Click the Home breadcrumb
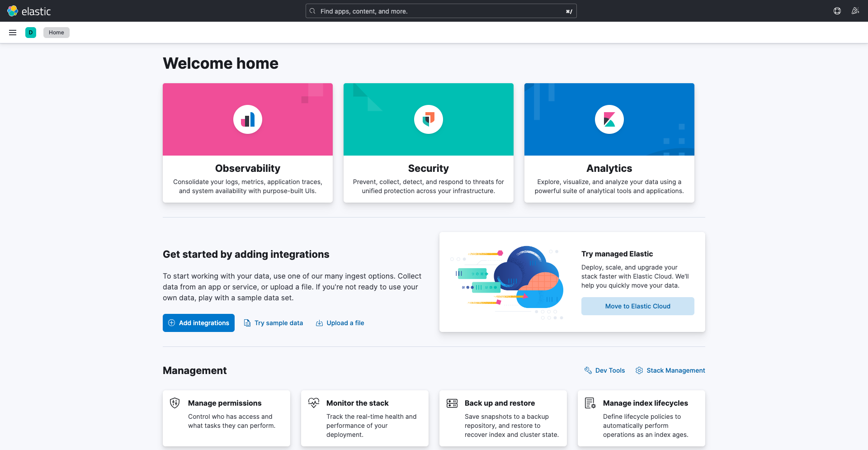The height and width of the screenshot is (450, 868). click(57, 33)
